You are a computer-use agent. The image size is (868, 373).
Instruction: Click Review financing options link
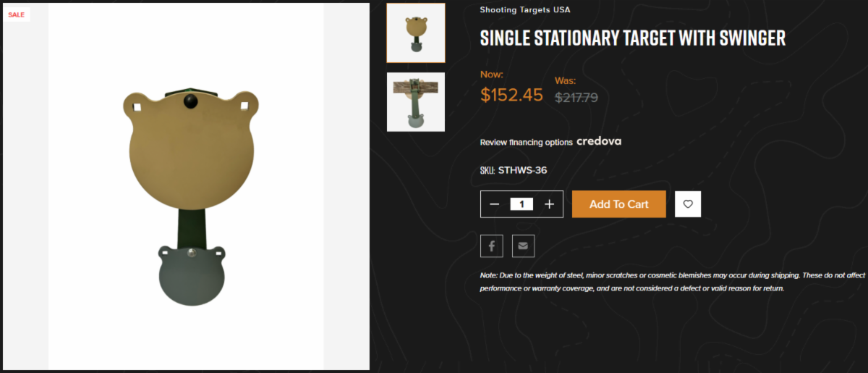coord(526,142)
